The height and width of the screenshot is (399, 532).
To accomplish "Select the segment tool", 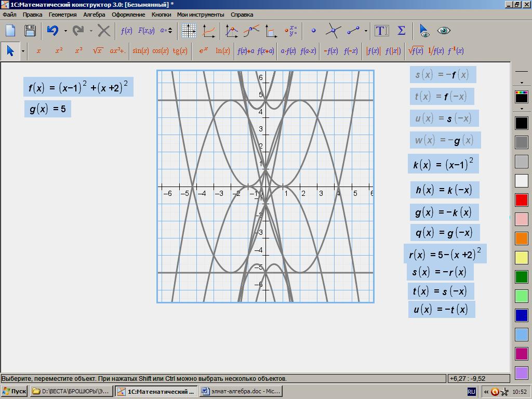I will coord(353,31).
